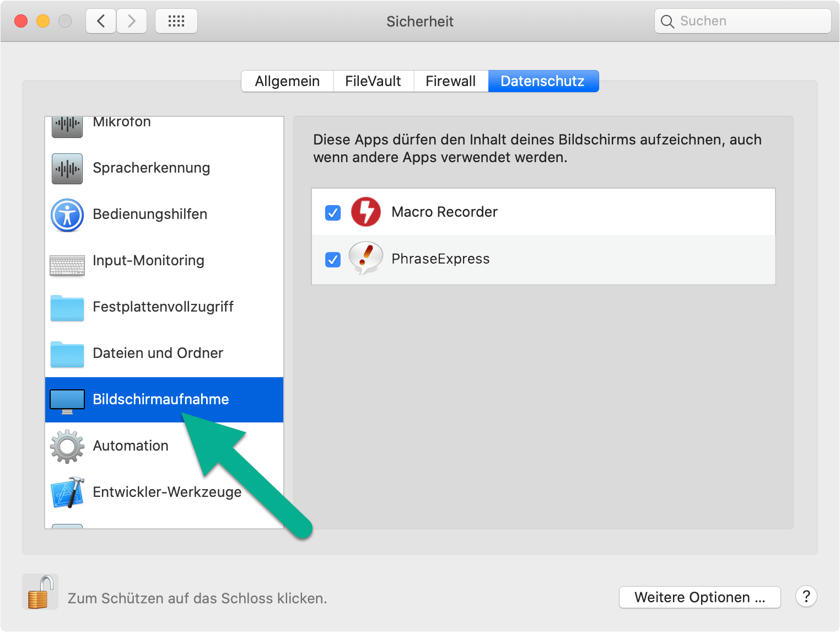The height and width of the screenshot is (632, 840).
Task: Click the Spracherkennung waveform icon
Action: click(x=67, y=169)
